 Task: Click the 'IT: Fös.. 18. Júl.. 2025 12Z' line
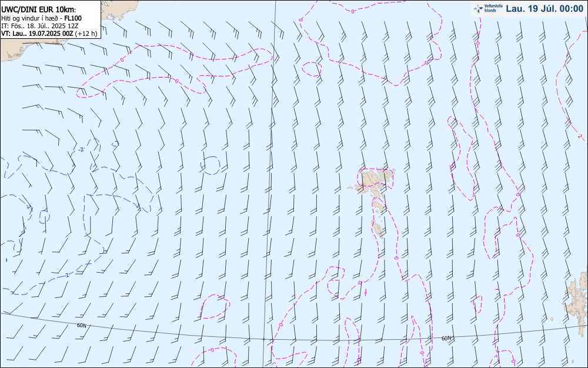(x=40, y=26)
